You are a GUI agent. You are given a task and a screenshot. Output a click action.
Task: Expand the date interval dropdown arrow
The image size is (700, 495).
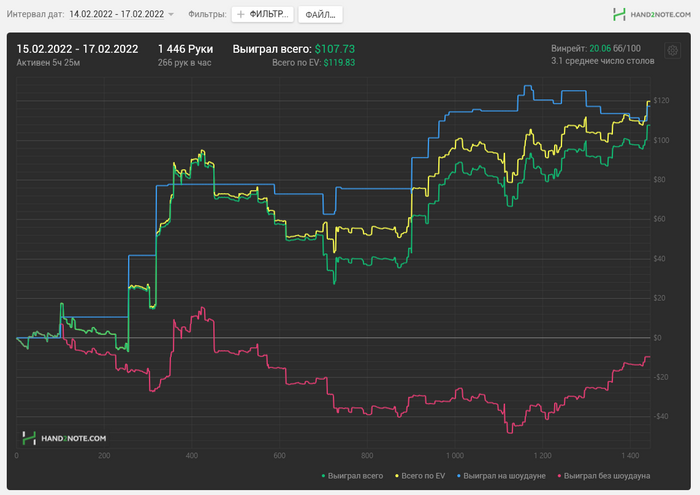tap(171, 15)
